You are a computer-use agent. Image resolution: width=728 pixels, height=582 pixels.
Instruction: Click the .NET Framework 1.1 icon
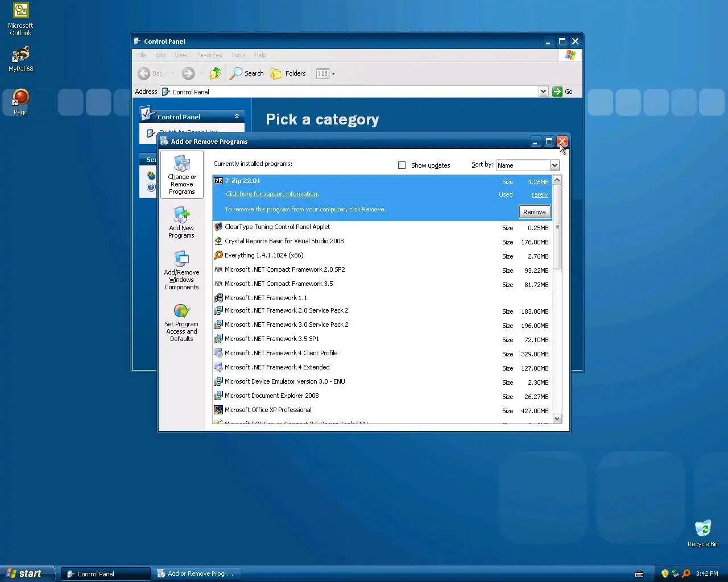218,298
